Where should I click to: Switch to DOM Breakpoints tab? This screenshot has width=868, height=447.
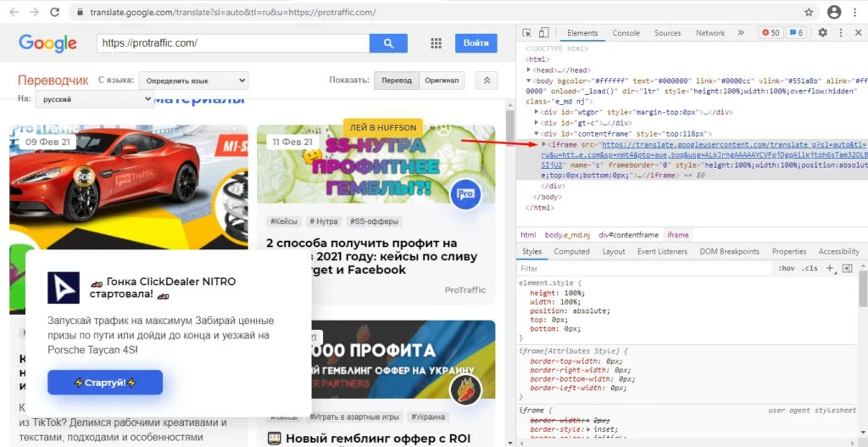(730, 251)
